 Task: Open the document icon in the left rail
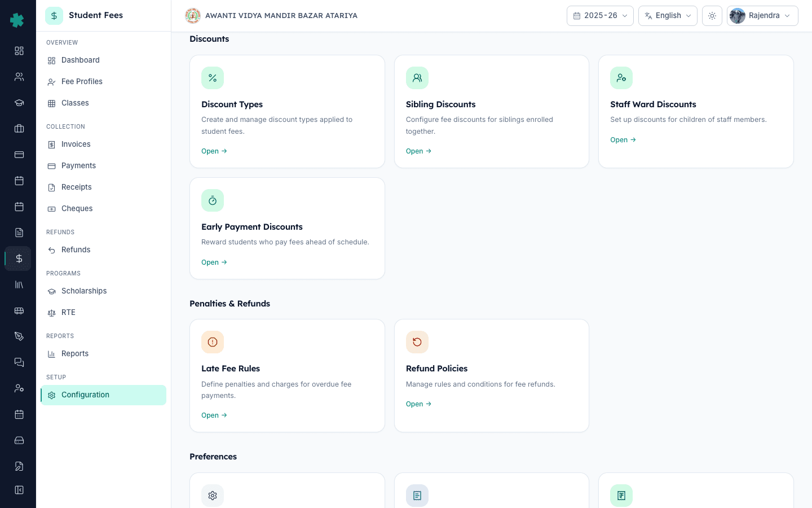tap(19, 233)
